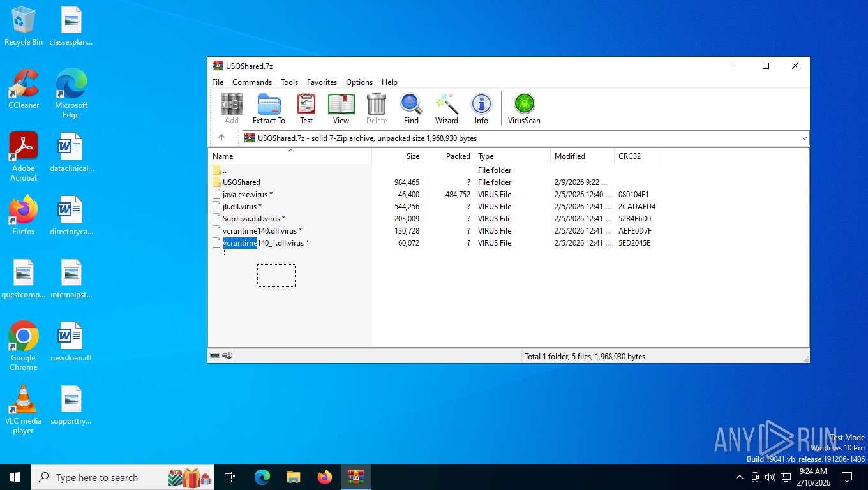868x490 pixels.
Task: Select the directoryca desktop document
Action: point(71,216)
